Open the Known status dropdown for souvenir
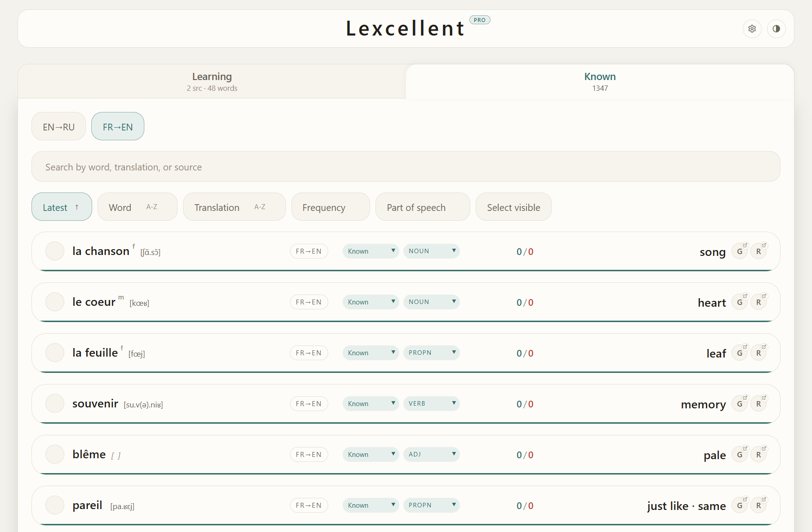This screenshot has height=532, width=812. click(x=370, y=403)
